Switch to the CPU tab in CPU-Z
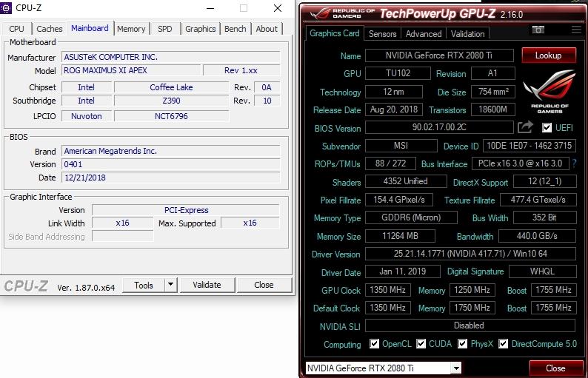The height and width of the screenshot is (378, 588). (x=16, y=29)
